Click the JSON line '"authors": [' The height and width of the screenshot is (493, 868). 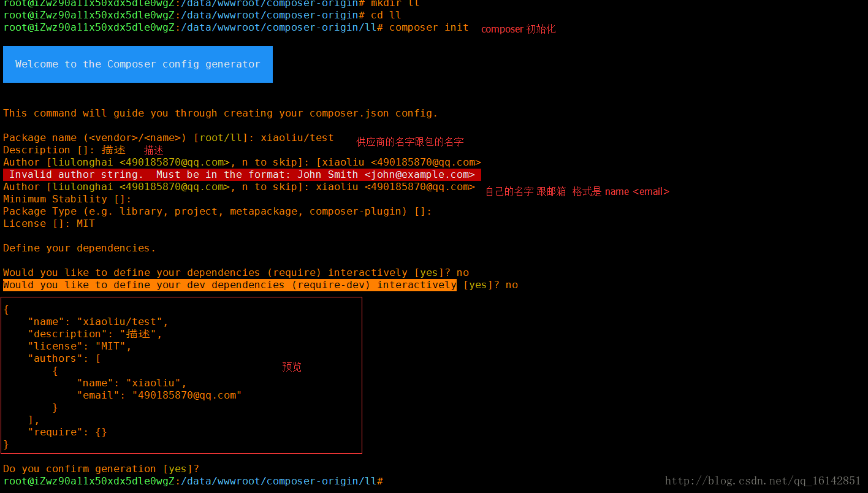pos(64,359)
